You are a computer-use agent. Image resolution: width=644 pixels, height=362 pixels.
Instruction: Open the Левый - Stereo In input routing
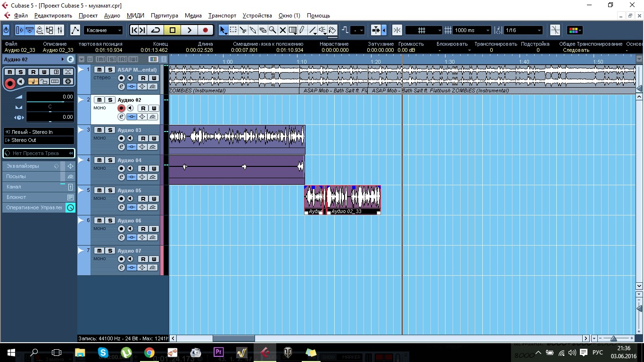pos(39,132)
